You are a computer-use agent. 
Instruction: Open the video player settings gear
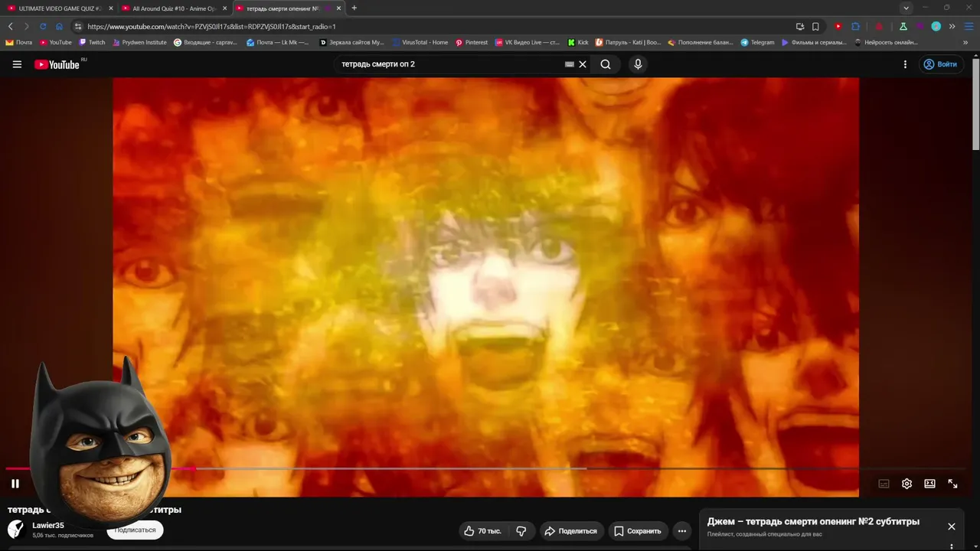(906, 484)
